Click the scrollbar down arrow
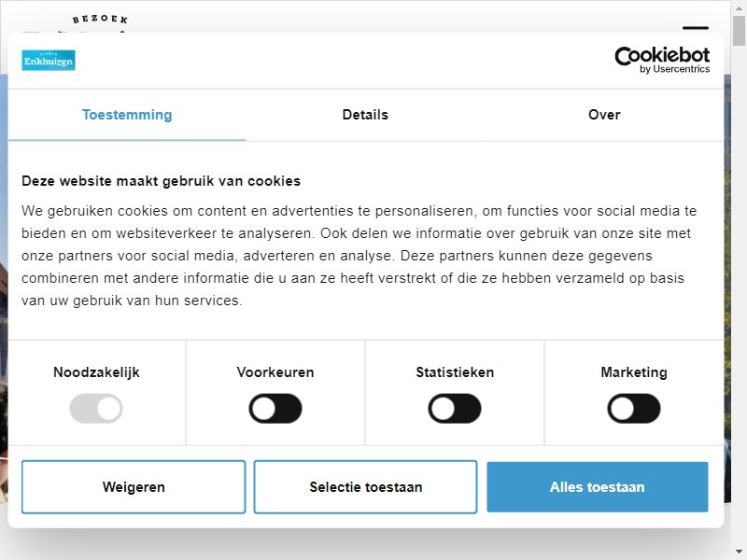This screenshot has width=747, height=560. pos(739,552)
